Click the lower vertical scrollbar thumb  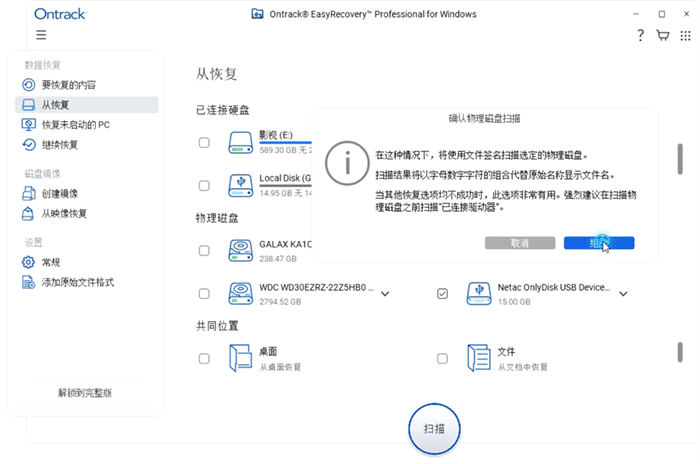(680, 352)
